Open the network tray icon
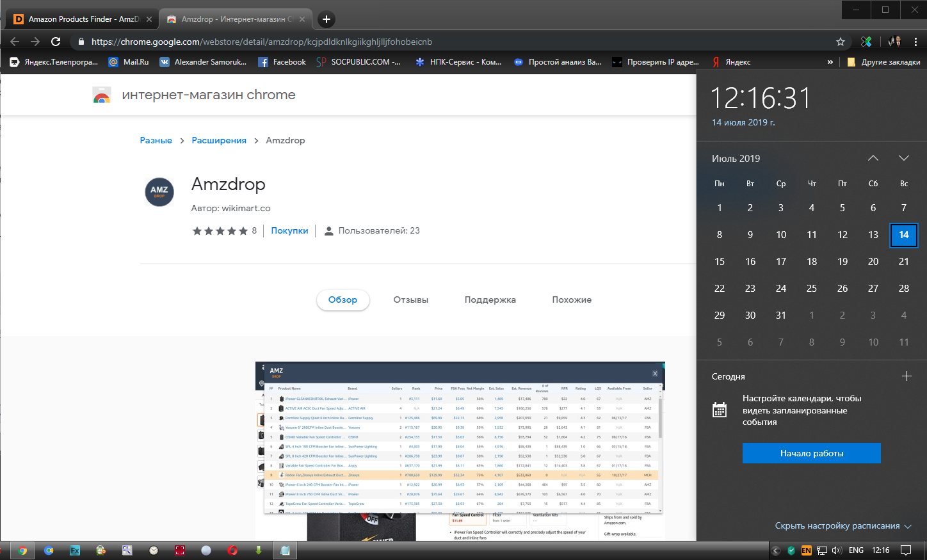 coord(822,550)
